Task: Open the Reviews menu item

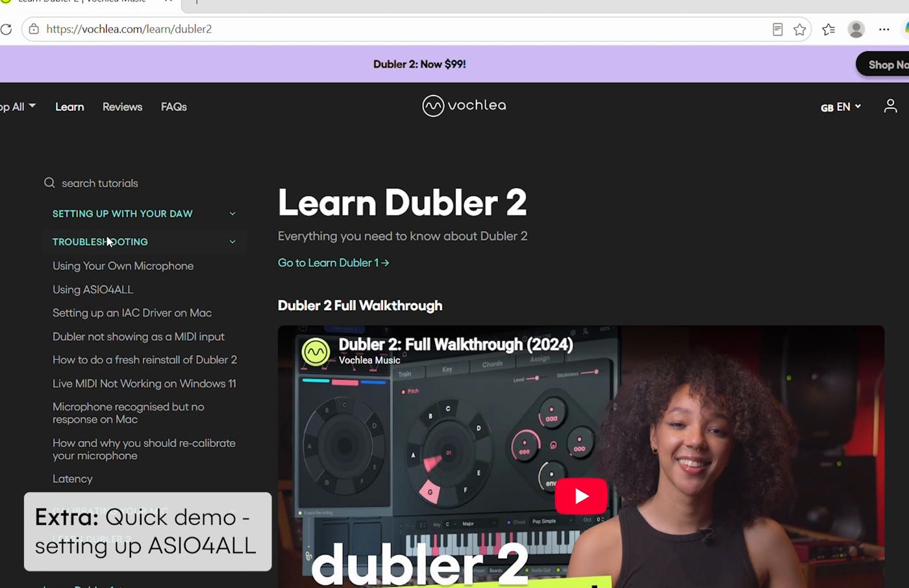Action: 122,107
